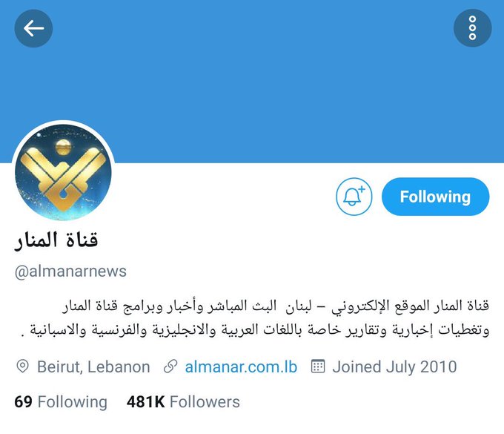Image resolution: width=504 pixels, height=434 pixels.
Task: Click the Beirut, Lebanon location text
Action: (93, 366)
